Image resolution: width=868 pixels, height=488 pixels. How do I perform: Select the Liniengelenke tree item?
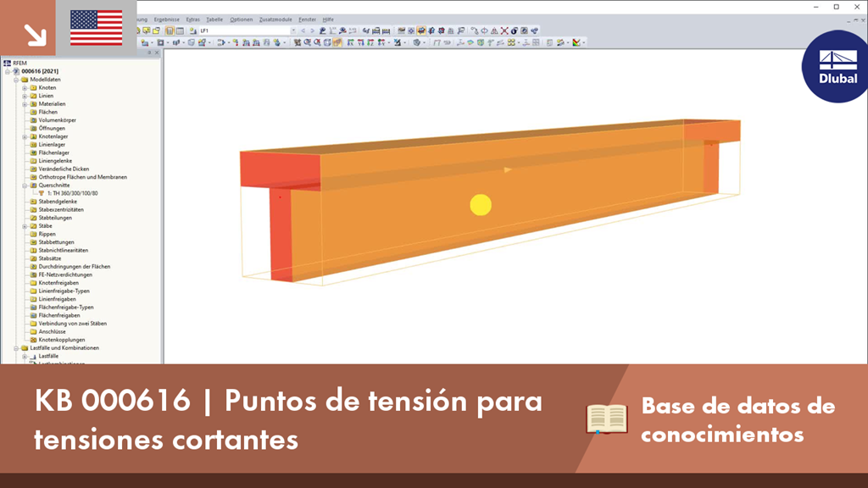click(x=55, y=161)
